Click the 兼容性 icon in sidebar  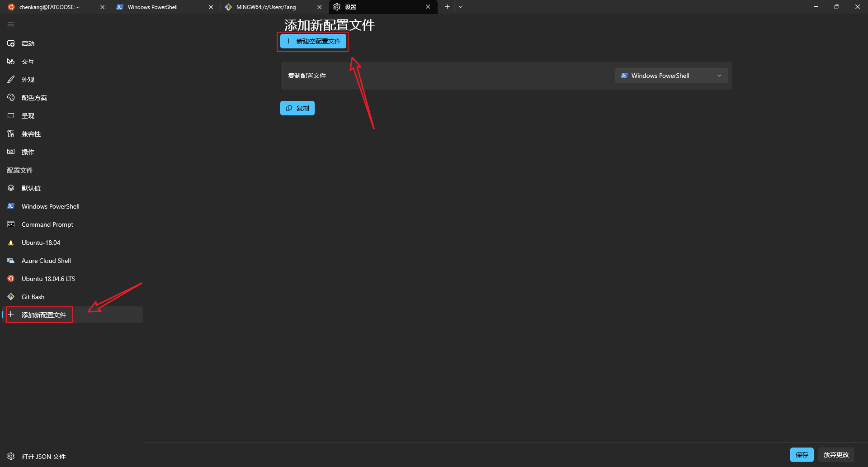[x=11, y=133]
